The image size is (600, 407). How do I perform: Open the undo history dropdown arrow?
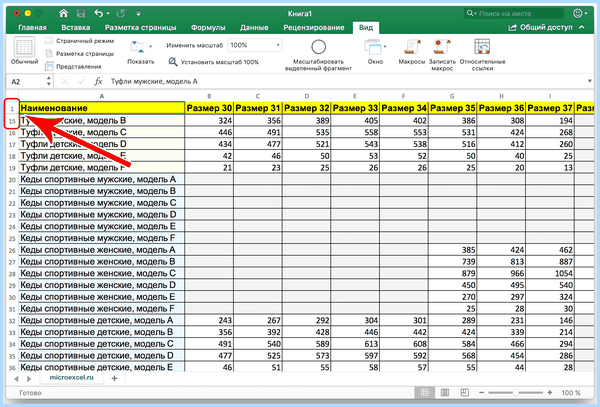pyautogui.click(x=108, y=14)
